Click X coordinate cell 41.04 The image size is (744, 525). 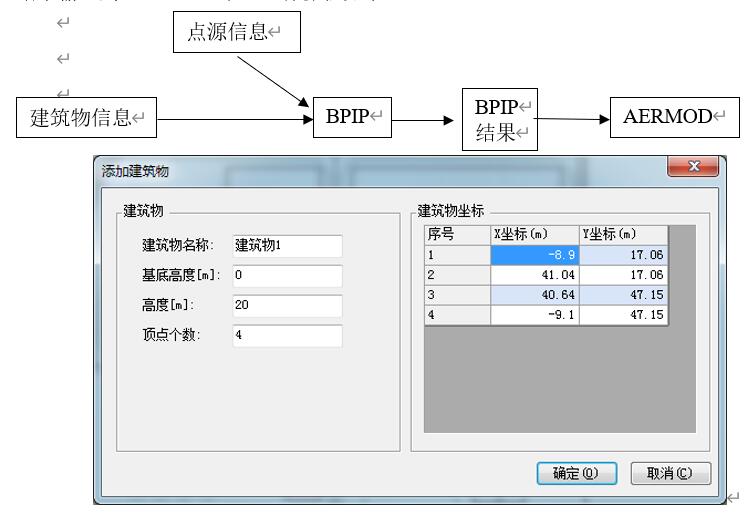[534, 275]
